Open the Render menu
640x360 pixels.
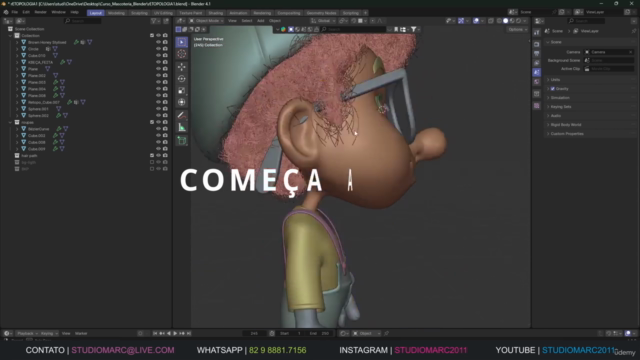point(40,12)
